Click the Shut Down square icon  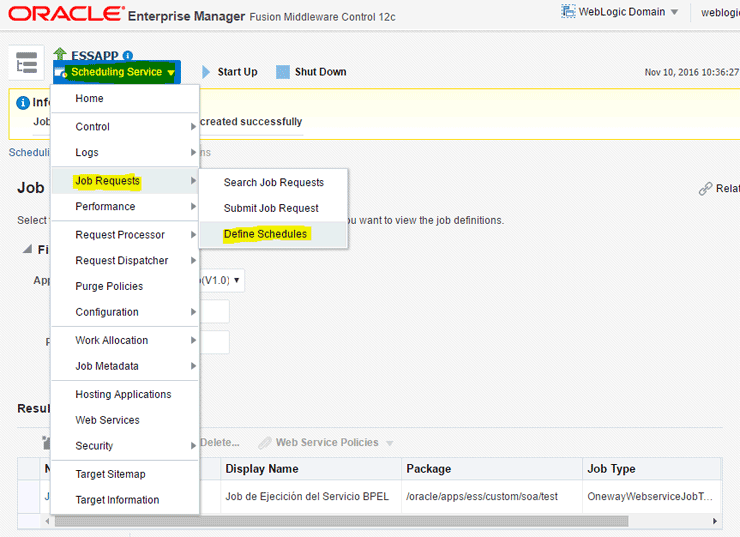click(283, 72)
